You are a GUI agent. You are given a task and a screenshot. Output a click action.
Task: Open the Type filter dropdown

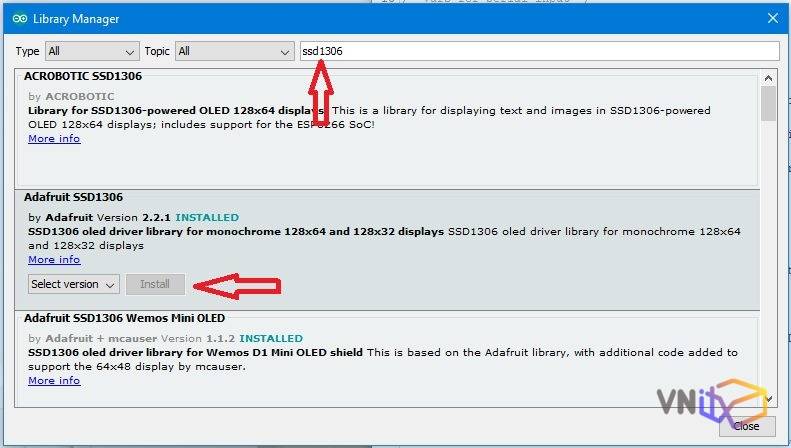pyautogui.click(x=92, y=51)
